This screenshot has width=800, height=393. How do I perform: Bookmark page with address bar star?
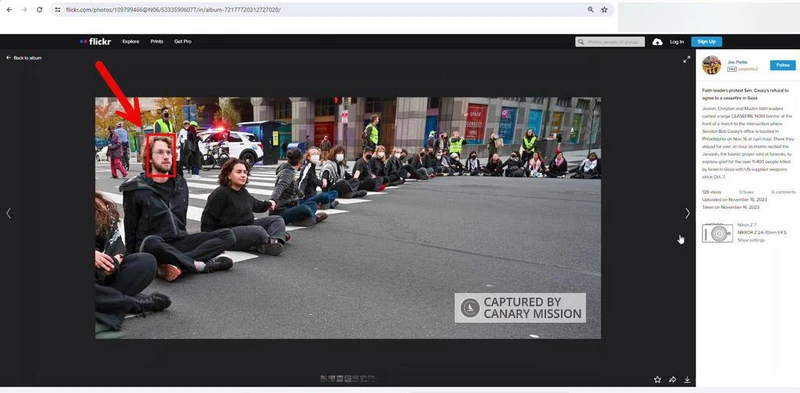coord(604,10)
